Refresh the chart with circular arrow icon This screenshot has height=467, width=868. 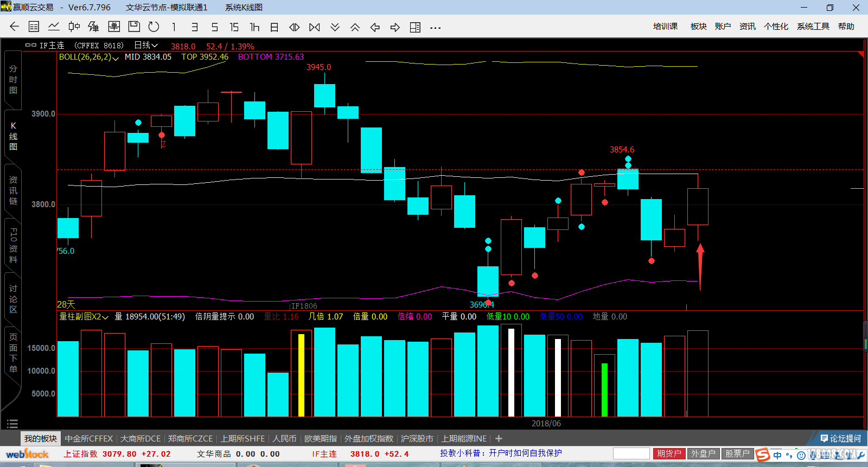point(154,27)
